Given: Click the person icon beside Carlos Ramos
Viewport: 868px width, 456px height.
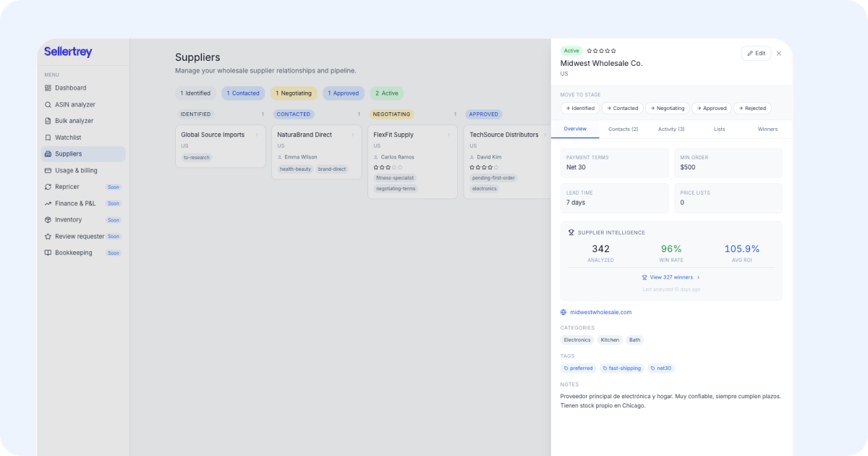Looking at the screenshot, I should coord(376,157).
